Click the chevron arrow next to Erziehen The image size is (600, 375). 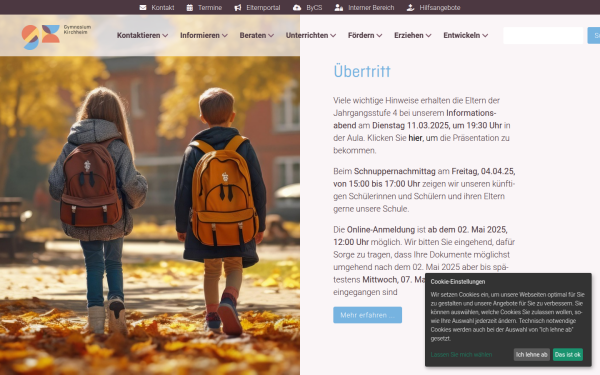click(429, 36)
